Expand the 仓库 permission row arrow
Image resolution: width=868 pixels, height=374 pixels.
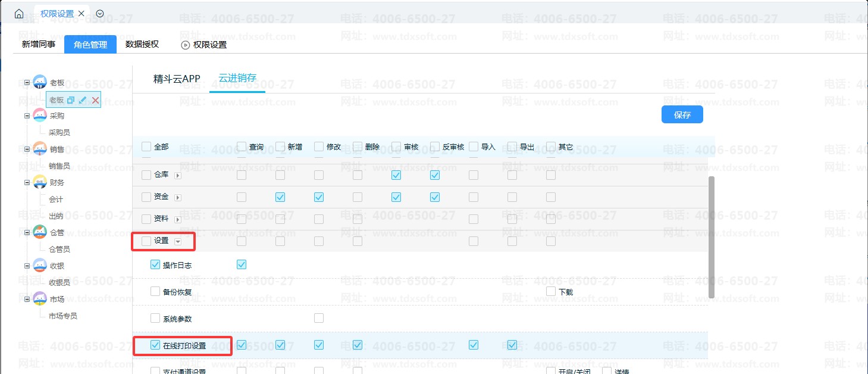tap(177, 176)
